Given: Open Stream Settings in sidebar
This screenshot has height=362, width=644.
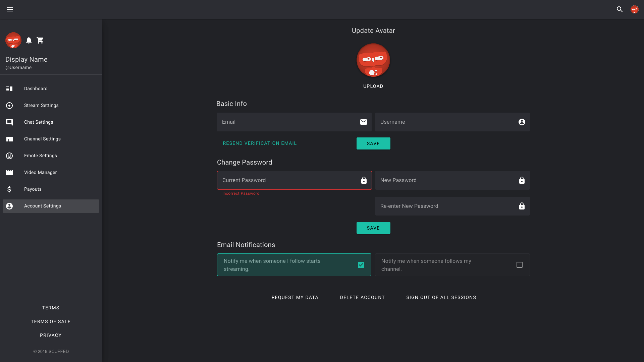Looking at the screenshot, I should click(x=41, y=106).
